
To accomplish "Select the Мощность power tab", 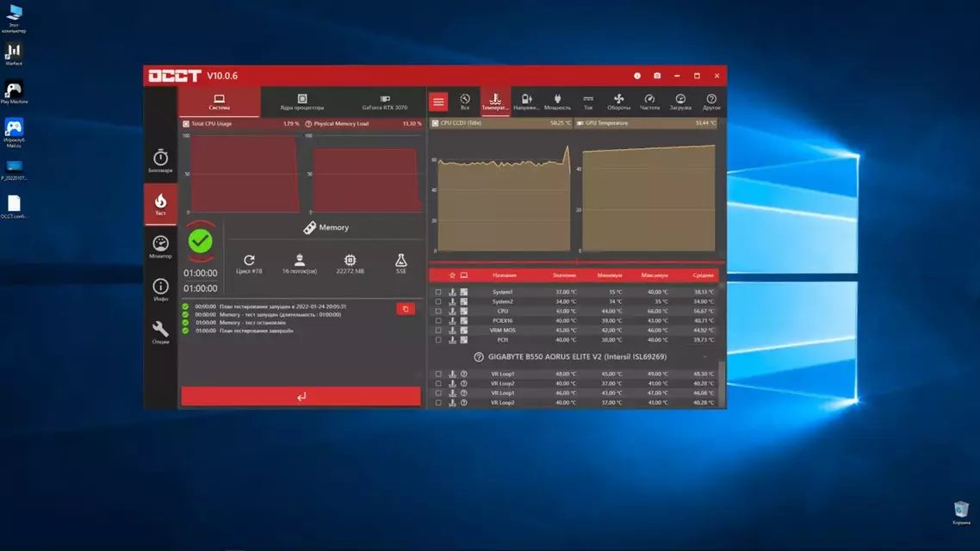I will tap(557, 102).
